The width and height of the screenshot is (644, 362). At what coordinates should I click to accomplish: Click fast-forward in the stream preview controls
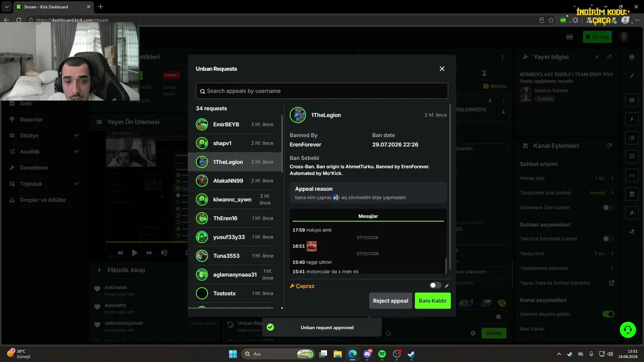[149, 253]
